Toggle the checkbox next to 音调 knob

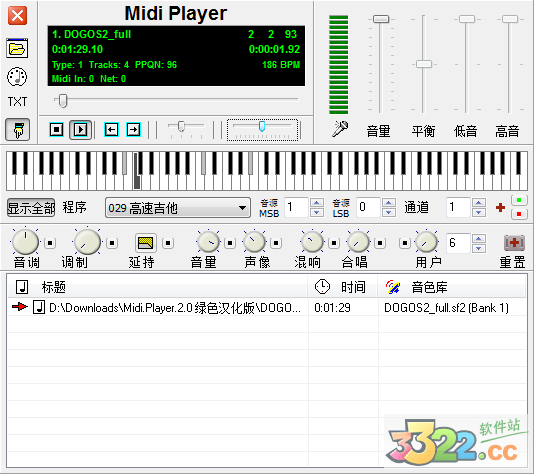point(50,243)
